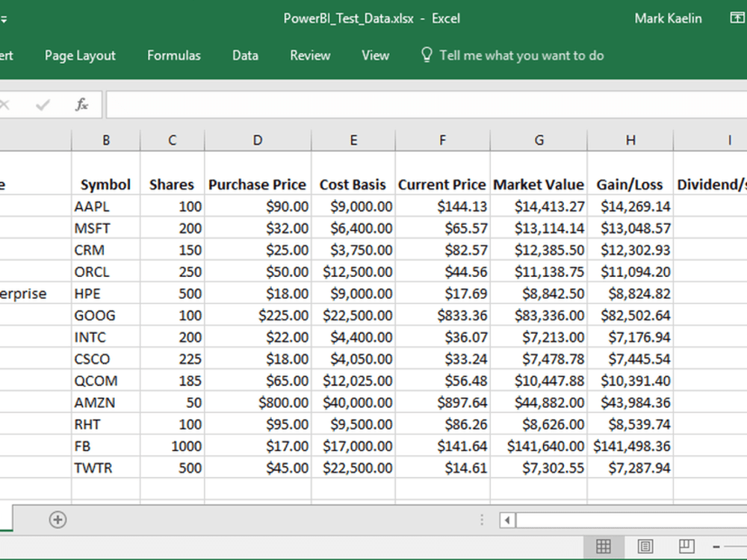Click the Enter checkmark in formula bar
Screen dimensions: 747x560
pos(43,105)
